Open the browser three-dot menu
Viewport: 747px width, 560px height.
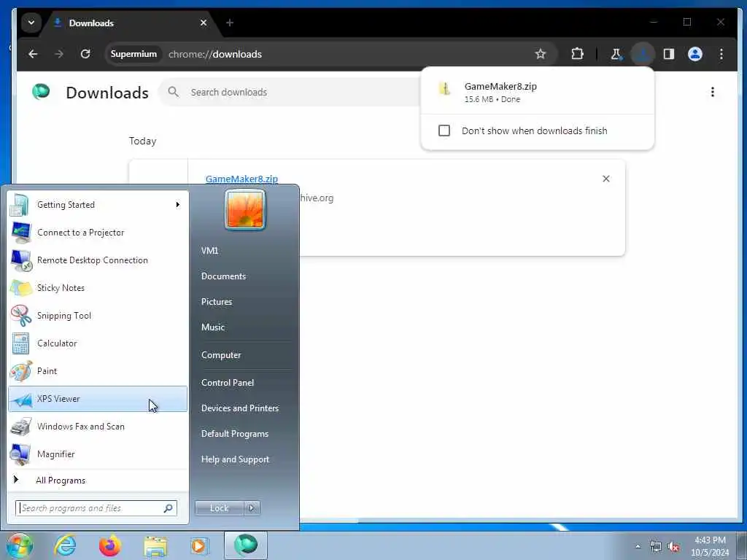point(721,54)
